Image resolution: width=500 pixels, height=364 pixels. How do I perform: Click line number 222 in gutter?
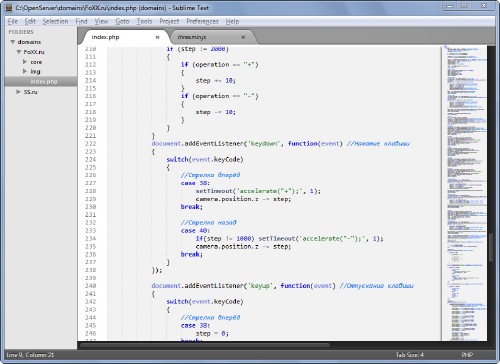pyautogui.click(x=90, y=144)
